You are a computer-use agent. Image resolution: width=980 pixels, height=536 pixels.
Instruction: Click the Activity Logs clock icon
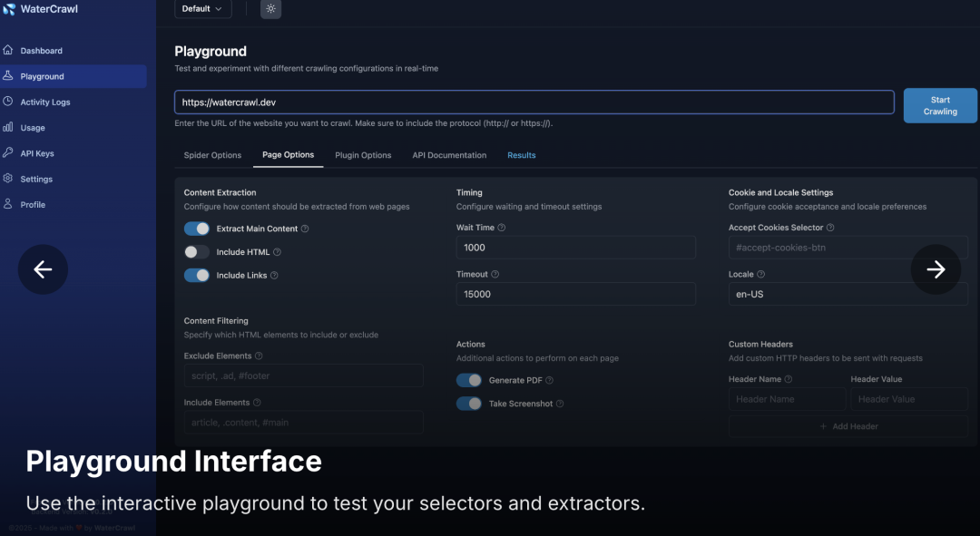click(x=8, y=102)
